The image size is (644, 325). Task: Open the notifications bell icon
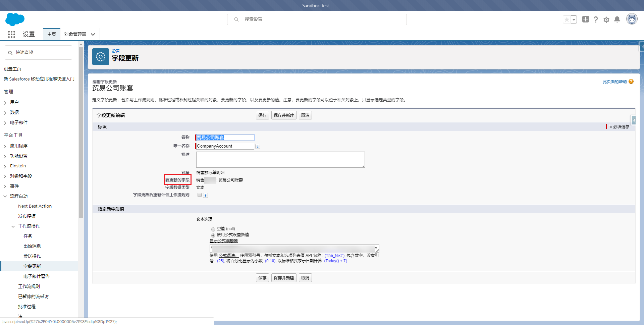(617, 19)
